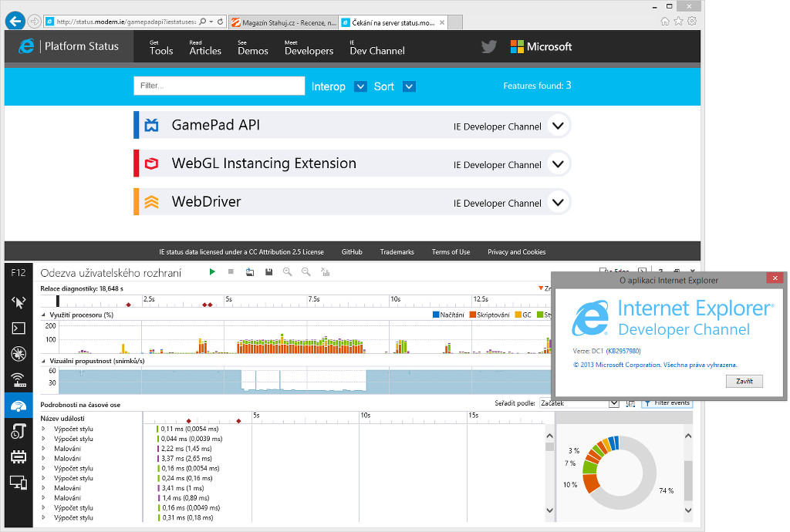Stop profiling with the square stop icon

231,272
